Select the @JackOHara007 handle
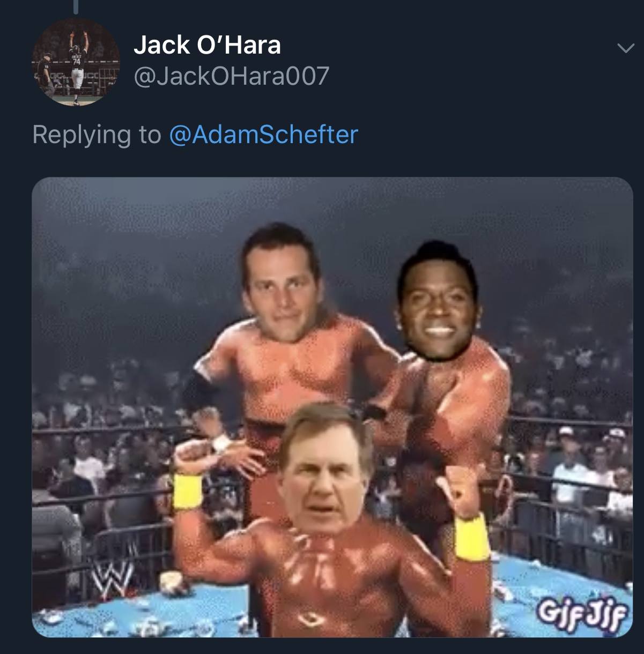This screenshot has height=654, width=644. point(231,76)
